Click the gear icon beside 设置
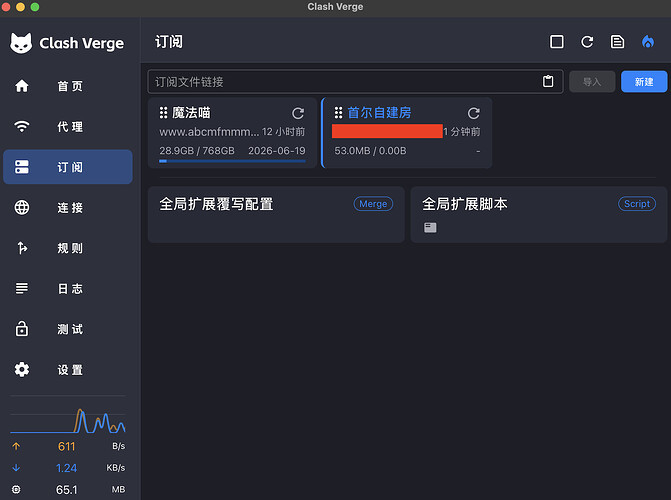Viewport: 671px width, 500px height. pyautogui.click(x=22, y=369)
